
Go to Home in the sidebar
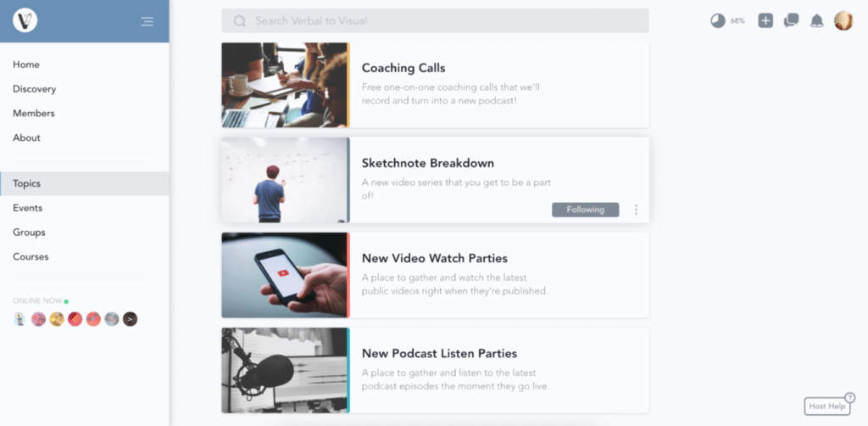pyautogui.click(x=26, y=64)
